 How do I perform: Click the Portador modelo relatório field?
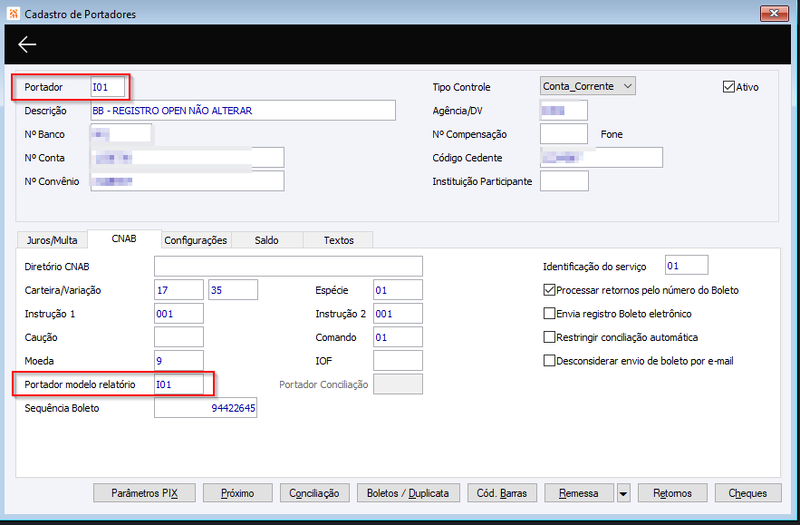coord(179,384)
